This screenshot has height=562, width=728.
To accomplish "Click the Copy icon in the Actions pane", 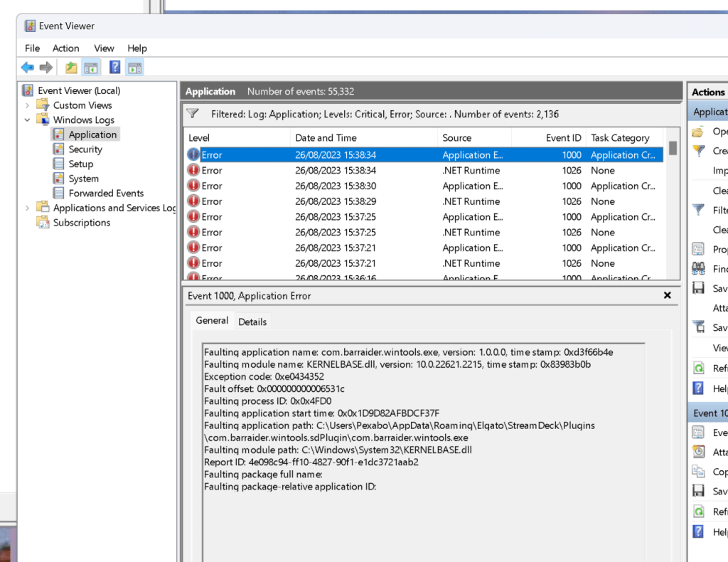I will tap(698, 472).
